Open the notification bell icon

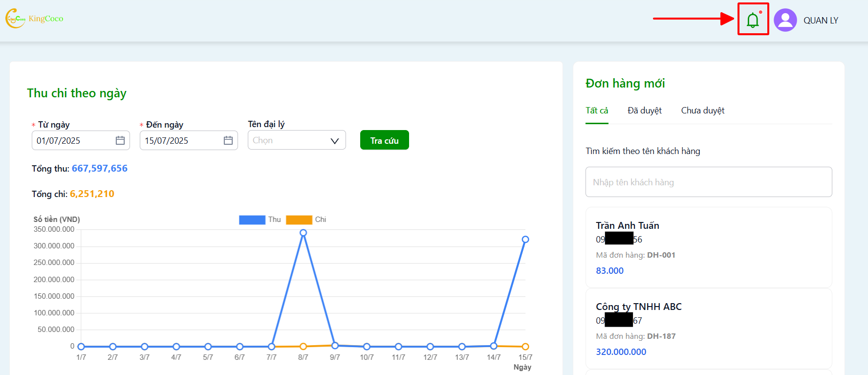coord(753,20)
